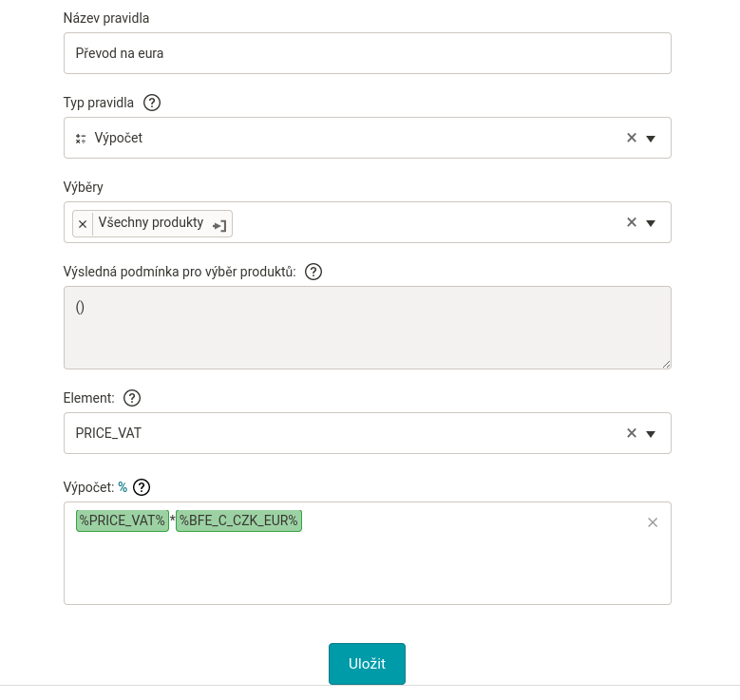Viewport: 740px width, 700px height.
Task: Click the %BFE_C_CZK_EUR% token in formula
Action: tap(238, 520)
